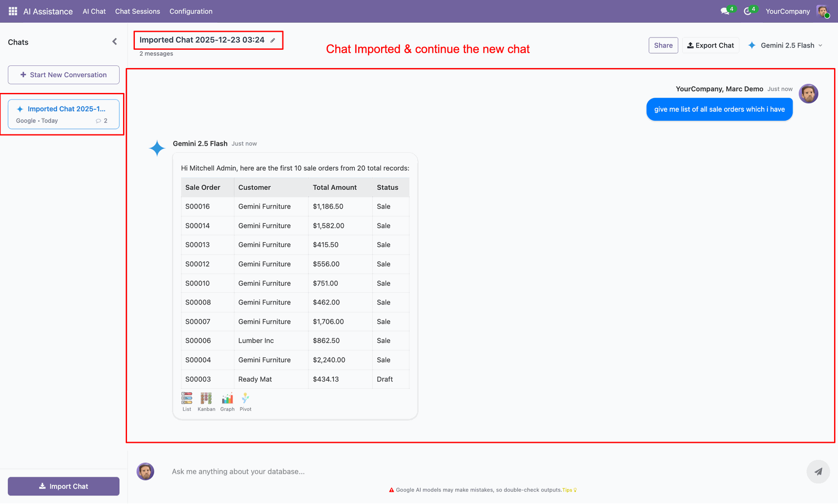838x504 pixels.
Task: Open the YourCompany company switcher
Action: (787, 11)
